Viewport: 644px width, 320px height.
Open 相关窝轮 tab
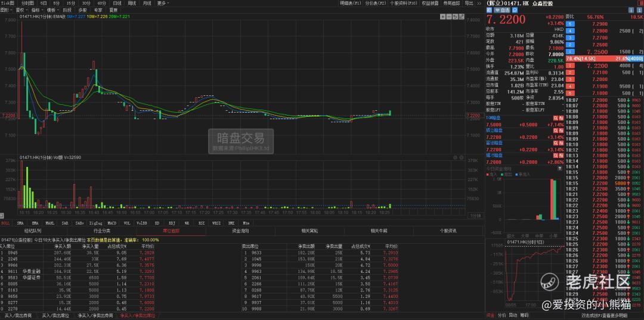(x=309, y=231)
